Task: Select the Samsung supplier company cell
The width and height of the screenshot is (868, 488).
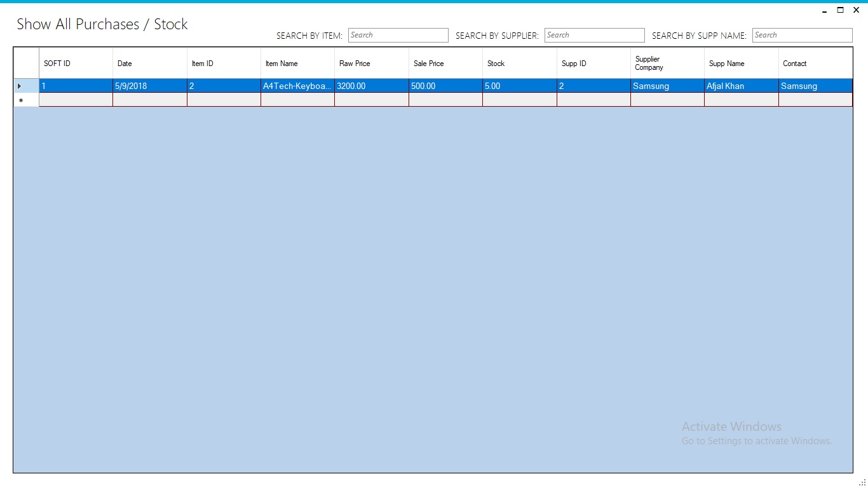Action: [x=668, y=86]
